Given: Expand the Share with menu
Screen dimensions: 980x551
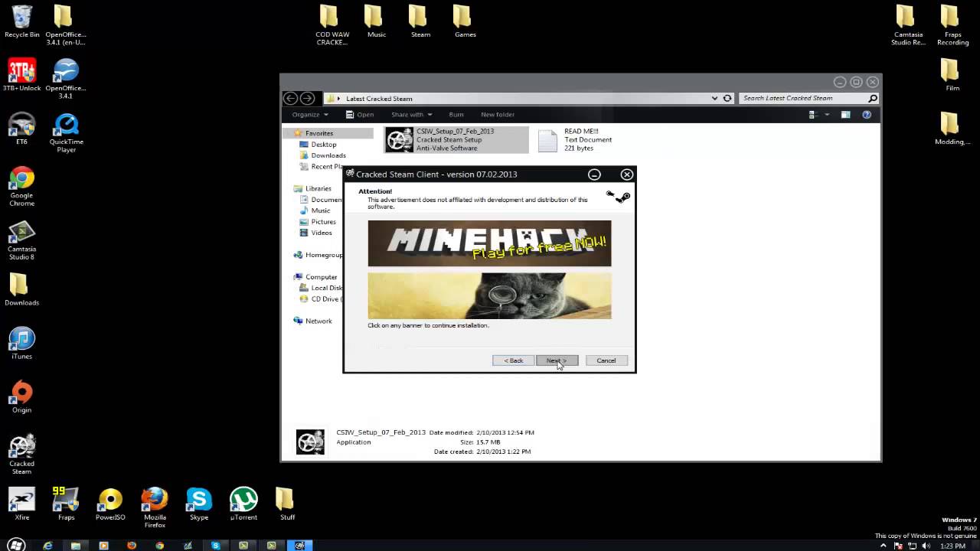Looking at the screenshot, I should (x=411, y=115).
